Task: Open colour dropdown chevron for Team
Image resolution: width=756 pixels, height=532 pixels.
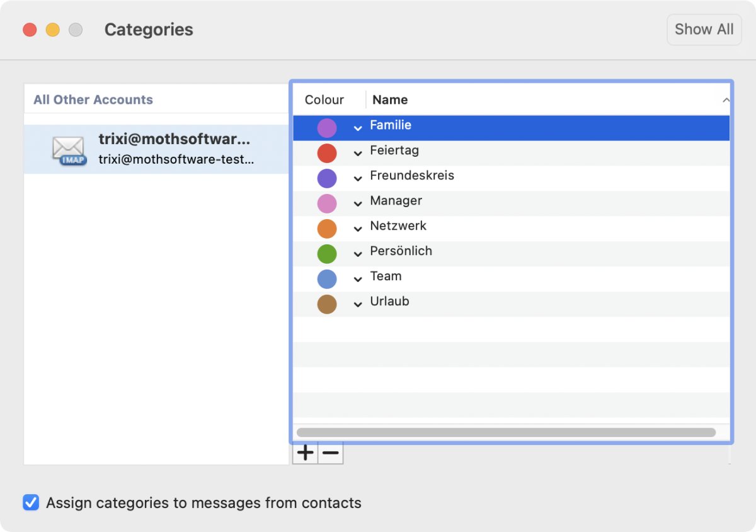Action: (x=357, y=280)
